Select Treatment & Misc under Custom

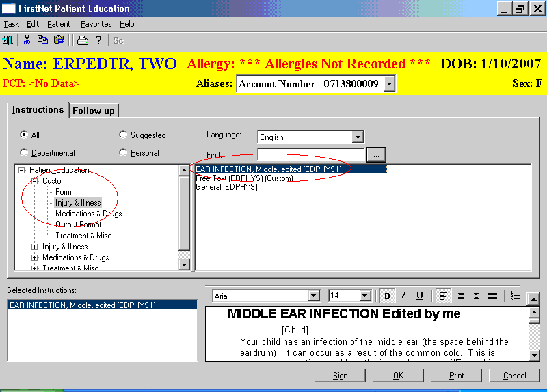[83, 236]
